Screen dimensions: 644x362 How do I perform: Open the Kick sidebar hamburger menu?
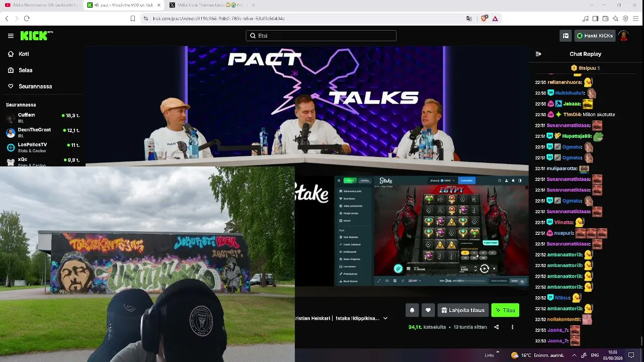coord(11,36)
